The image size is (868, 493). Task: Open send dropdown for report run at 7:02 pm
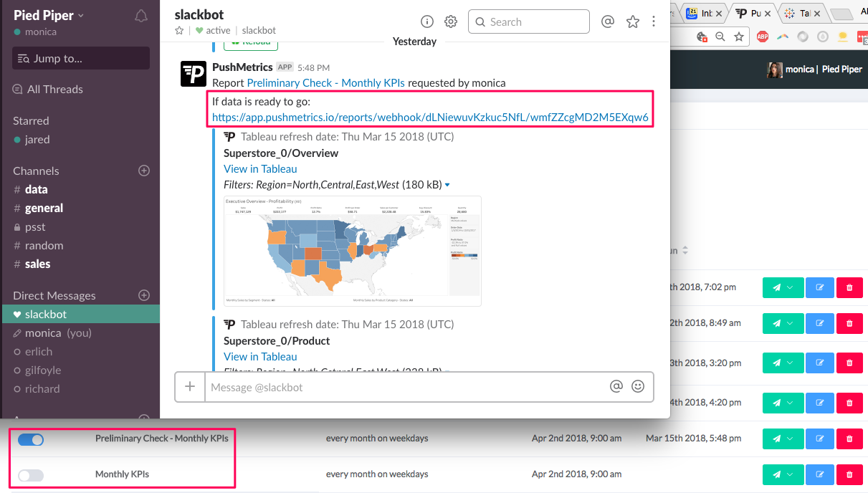[x=783, y=287]
